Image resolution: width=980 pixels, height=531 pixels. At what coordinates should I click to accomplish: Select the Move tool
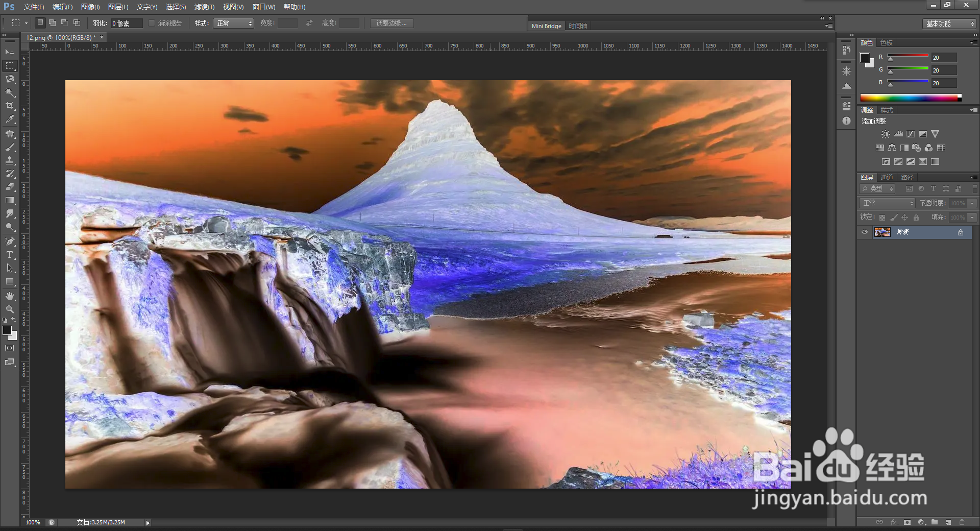(x=10, y=53)
